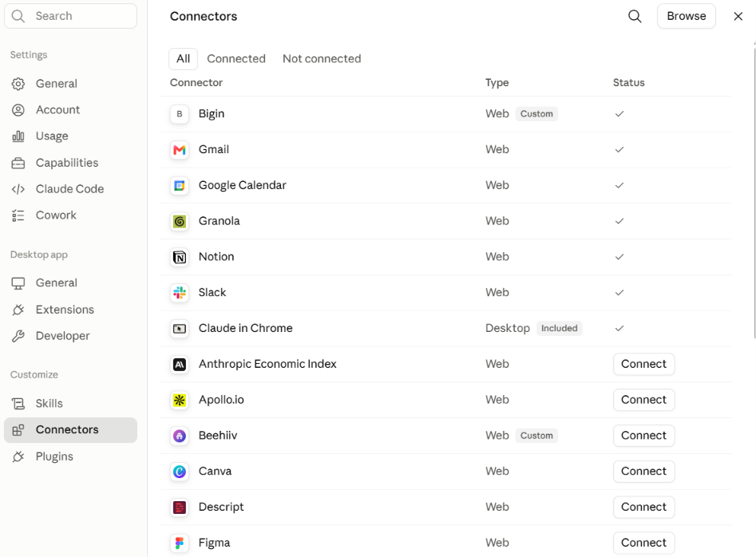756x557 pixels.
Task: Click the Account person icon
Action: point(18,110)
